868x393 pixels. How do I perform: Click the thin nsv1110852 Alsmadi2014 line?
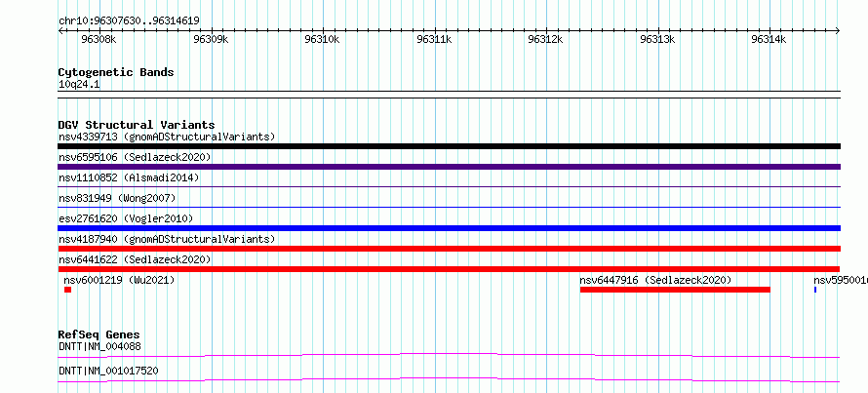[x=449, y=187]
